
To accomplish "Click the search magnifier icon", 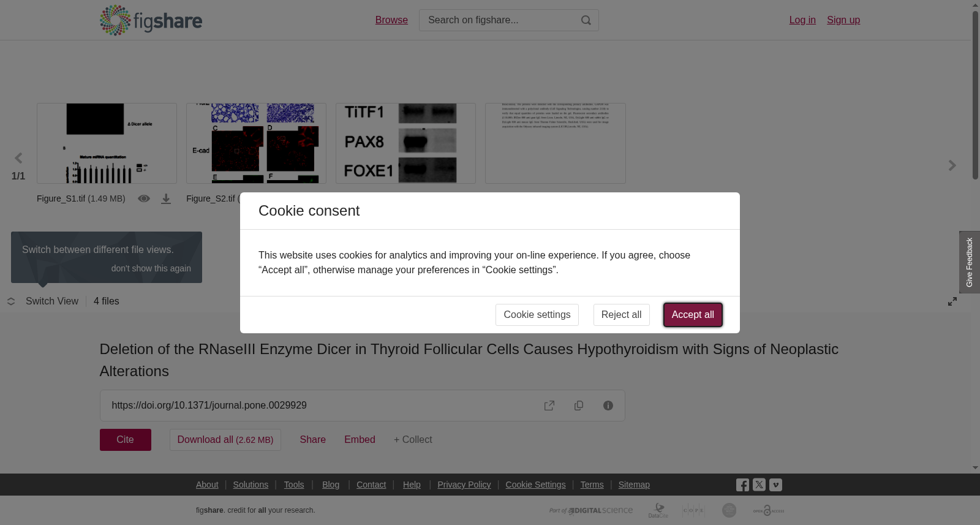I will [586, 20].
